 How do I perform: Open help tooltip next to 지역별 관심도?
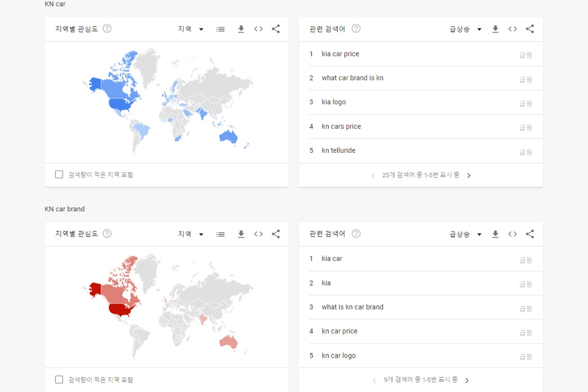point(106,28)
